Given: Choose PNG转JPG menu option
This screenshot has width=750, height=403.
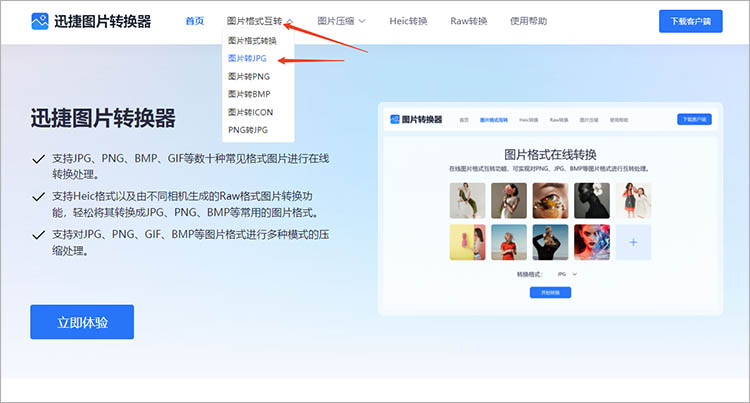Looking at the screenshot, I should pos(249,130).
